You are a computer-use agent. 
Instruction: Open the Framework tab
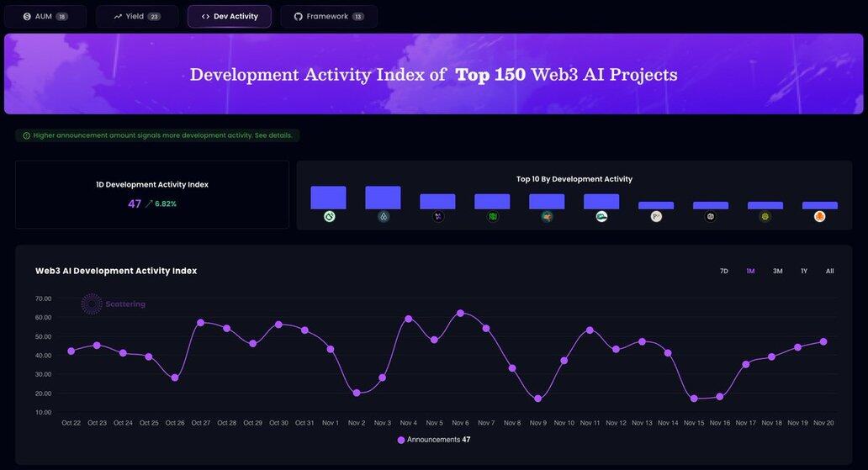pos(329,17)
